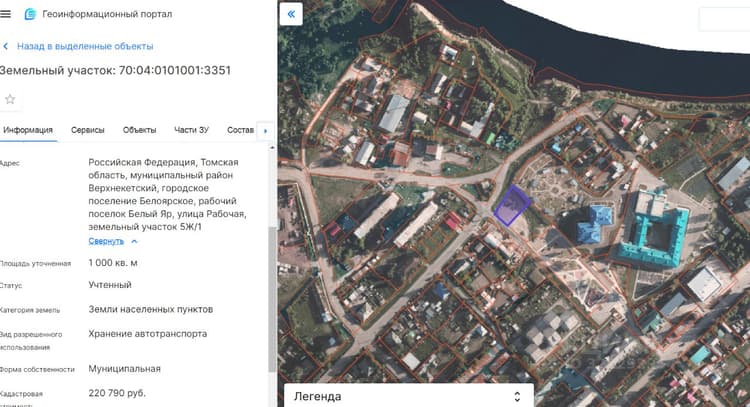Collapse the address with the Свернуть link
This screenshot has height=407, width=750.
coord(106,241)
